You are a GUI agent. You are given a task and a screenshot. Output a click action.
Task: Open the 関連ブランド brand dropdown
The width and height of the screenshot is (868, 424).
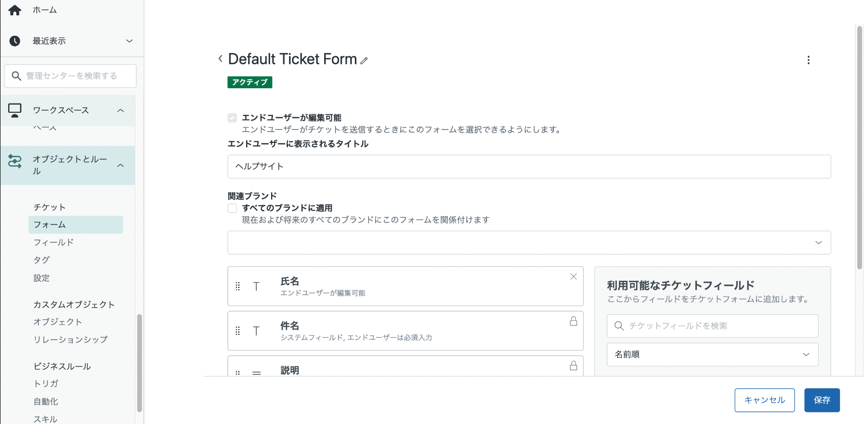[x=529, y=243]
